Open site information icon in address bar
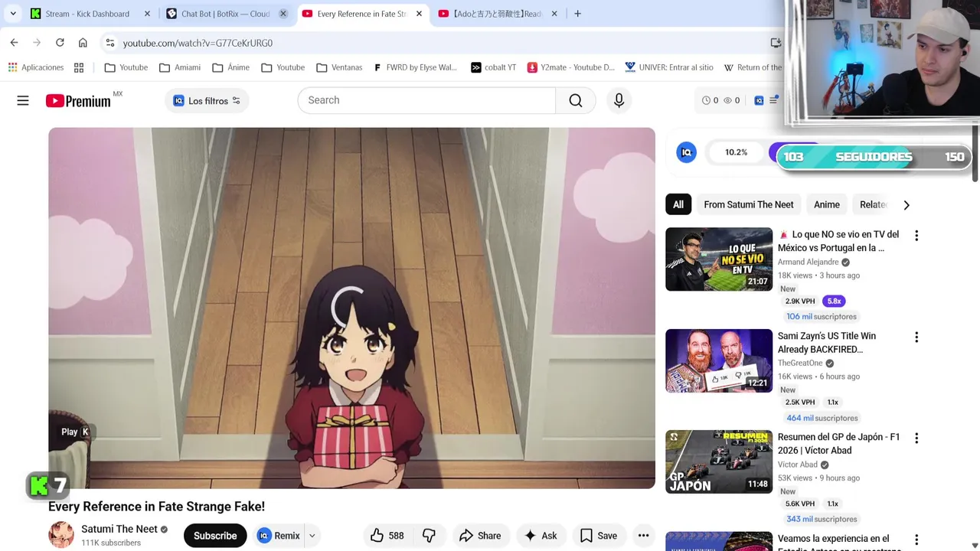 point(110,43)
